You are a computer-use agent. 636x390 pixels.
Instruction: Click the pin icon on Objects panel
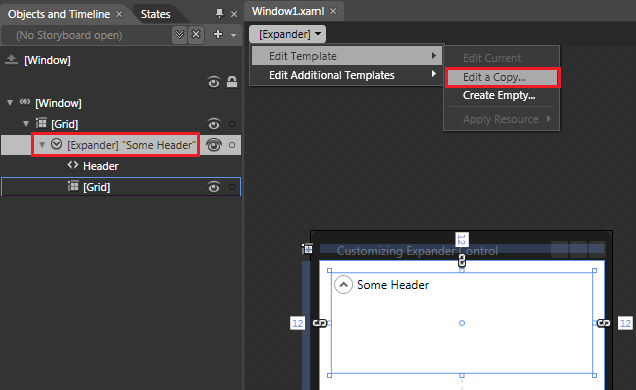219,14
